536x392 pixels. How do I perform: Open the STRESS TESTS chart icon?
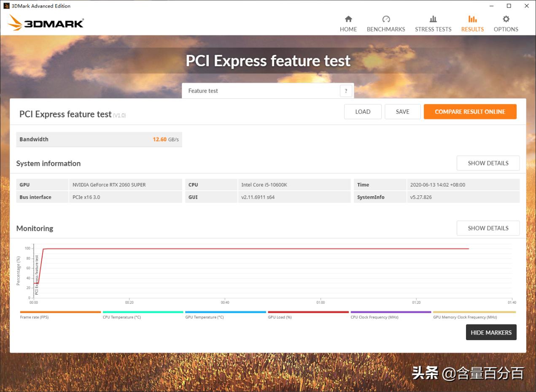pos(433,19)
